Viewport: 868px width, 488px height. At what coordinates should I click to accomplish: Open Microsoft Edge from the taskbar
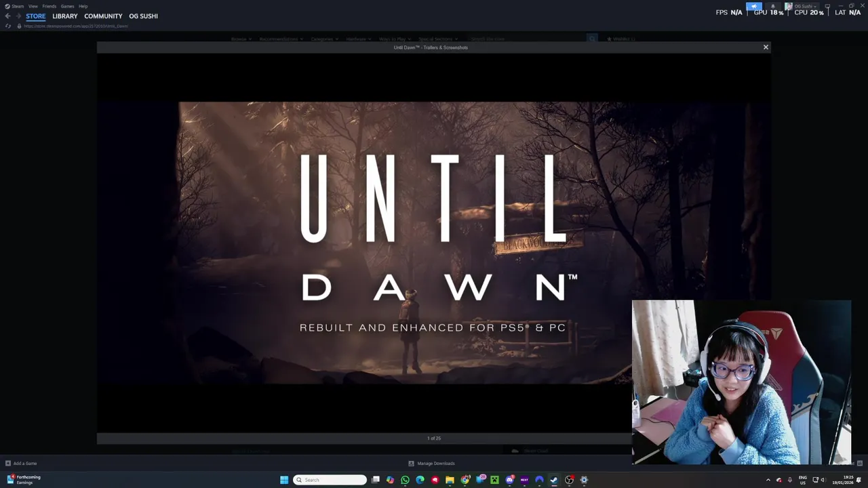(420, 480)
